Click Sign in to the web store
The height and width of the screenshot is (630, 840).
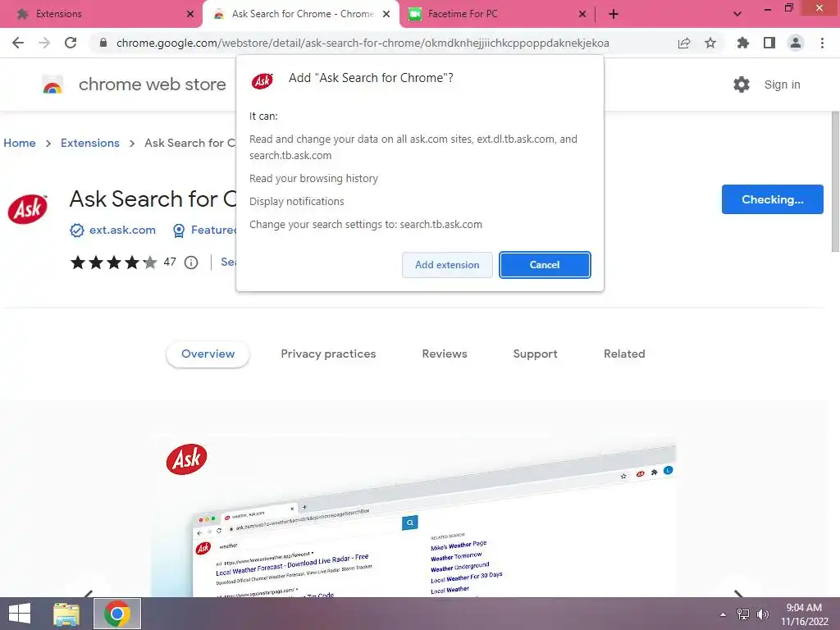(x=782, y=84)
